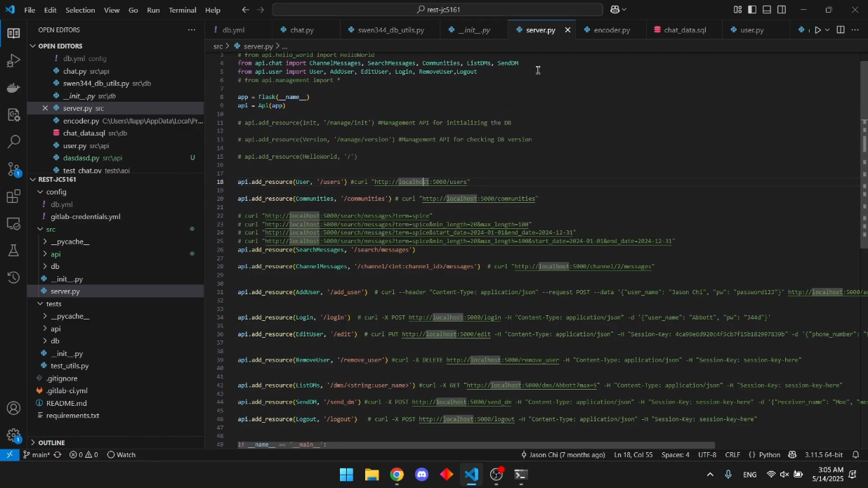Screen dimensions: 868x488
Task: Open Google Chrome from the taskbar
Action: click(397, 475)
